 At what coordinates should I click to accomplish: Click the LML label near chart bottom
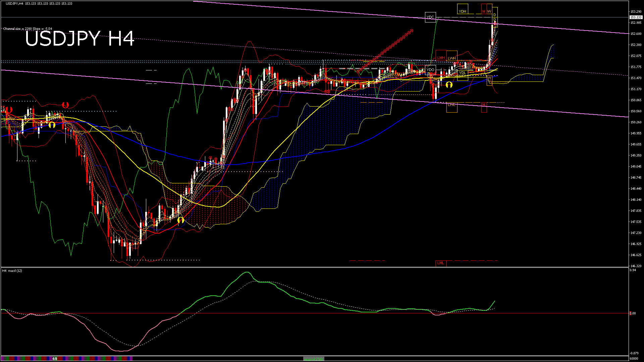441,263
